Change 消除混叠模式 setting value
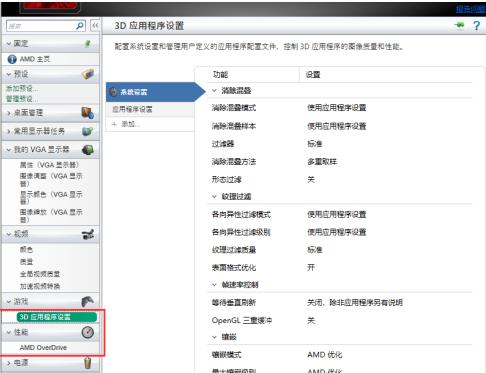 click(x=337, y=108)
